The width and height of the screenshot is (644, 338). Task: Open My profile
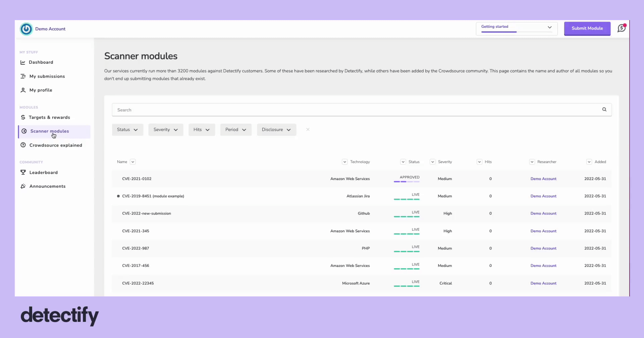point(41,90)
